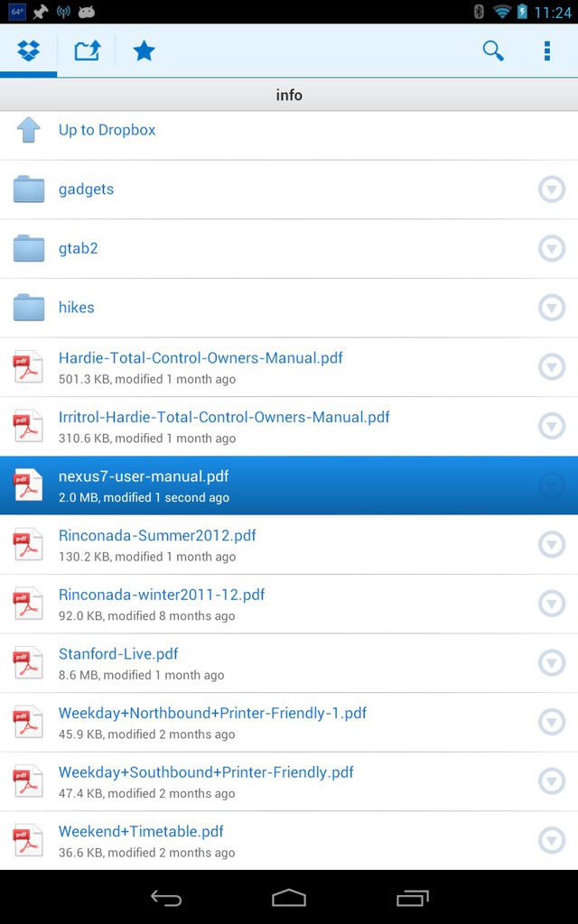This screenshot has height=924, width=578.
Task: Tap the info folder title bar
Action: pyautogui.click(x=289, y=95)
